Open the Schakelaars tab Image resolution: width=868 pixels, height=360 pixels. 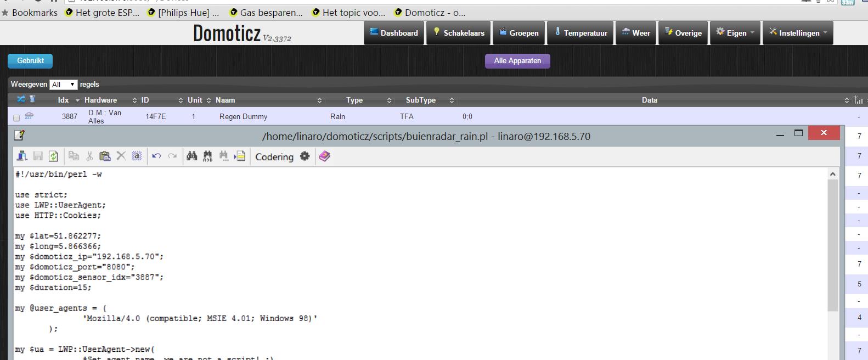coord(459,33)
